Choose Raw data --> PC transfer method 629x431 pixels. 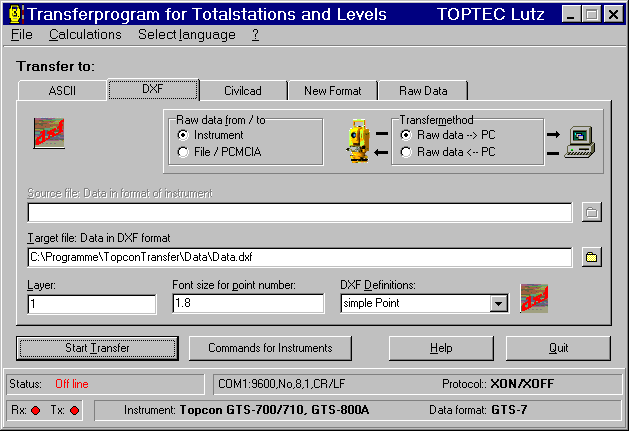(x=406, y=134)
